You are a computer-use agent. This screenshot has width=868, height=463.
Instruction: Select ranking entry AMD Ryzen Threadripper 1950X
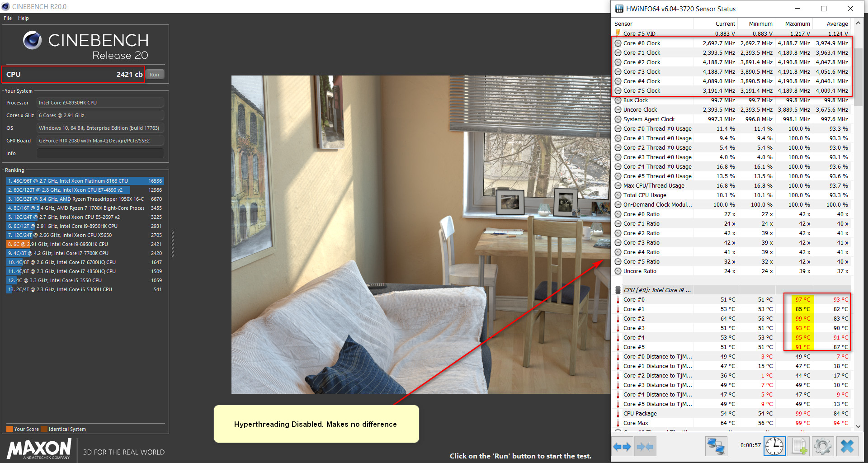point(85,199)
